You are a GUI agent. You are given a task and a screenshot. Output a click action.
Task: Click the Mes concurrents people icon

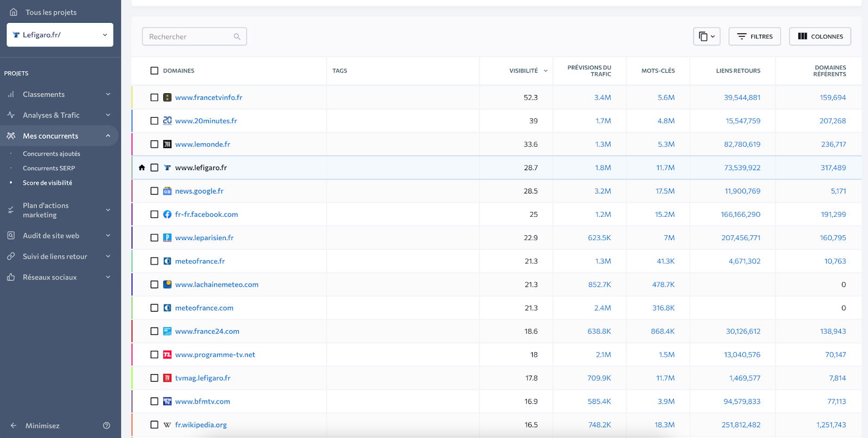pyautogui.click(x=11, y=136)
